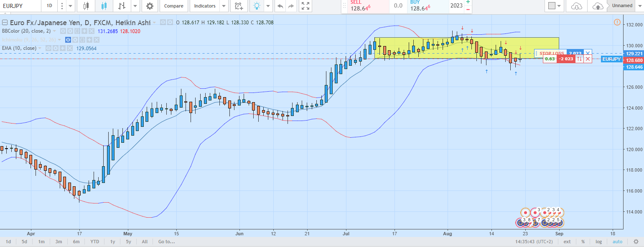This screenshot has width=644, height=247.
Task: Show hidden Ichimoku indicator eye toggle
Action: [x=69, y=40]
